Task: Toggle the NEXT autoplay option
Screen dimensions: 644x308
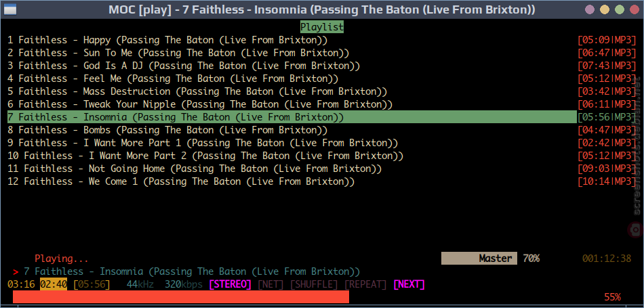Action: pyautogui.click(x=409, y=284)
